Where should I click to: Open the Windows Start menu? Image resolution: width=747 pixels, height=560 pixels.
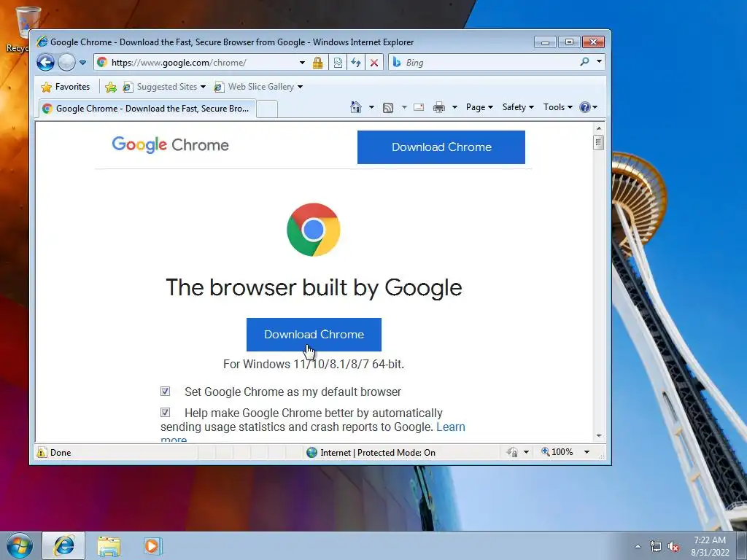[x=20, y=545]
